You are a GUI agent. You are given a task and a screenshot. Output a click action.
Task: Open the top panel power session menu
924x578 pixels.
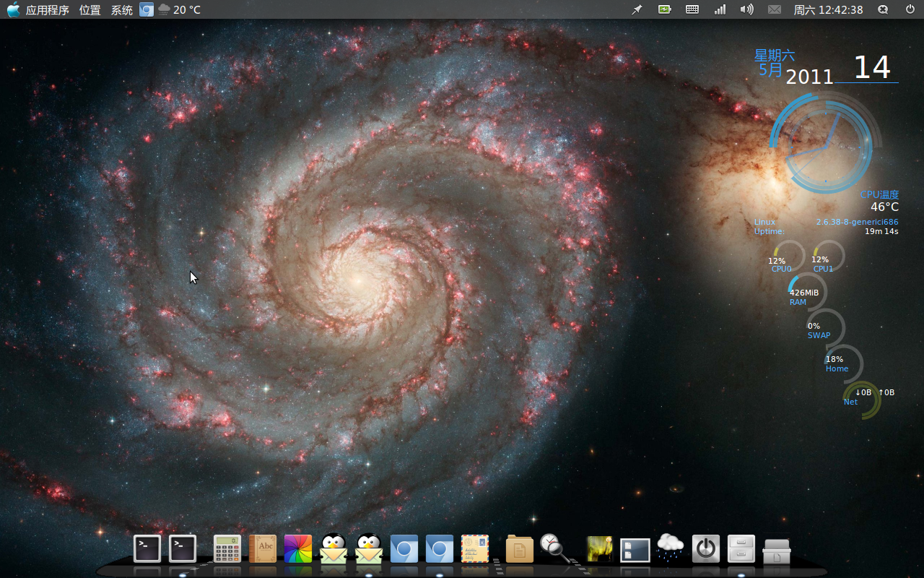pyautogui.click(x=910, y=9)
